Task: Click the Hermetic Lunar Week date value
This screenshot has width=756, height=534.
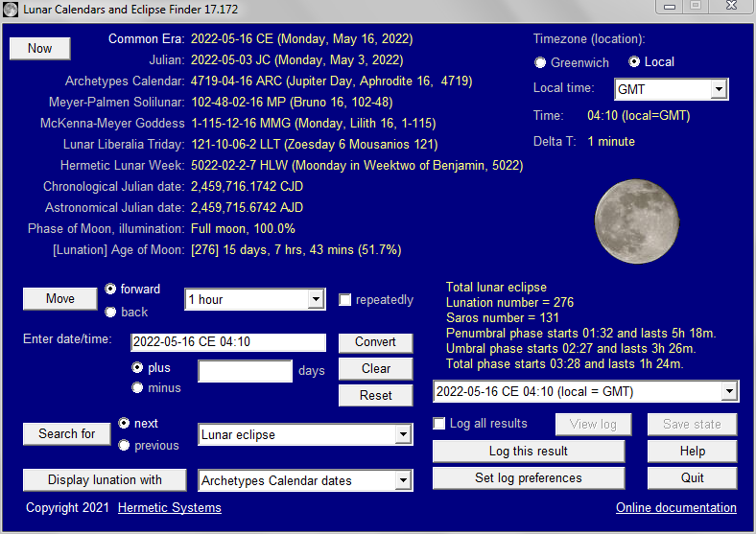Action: (357, 166)
